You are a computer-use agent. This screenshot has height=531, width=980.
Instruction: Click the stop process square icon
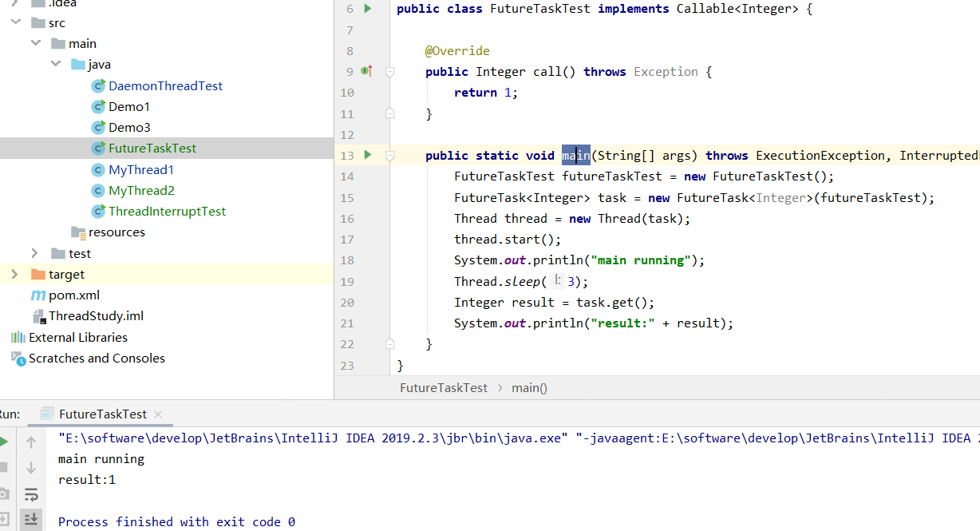[x=3, y=467]
